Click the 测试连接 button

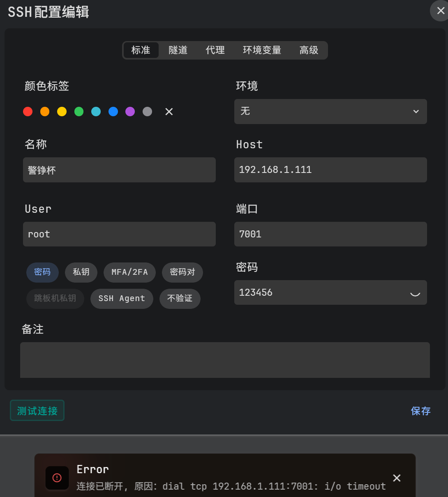coord(37,411)
